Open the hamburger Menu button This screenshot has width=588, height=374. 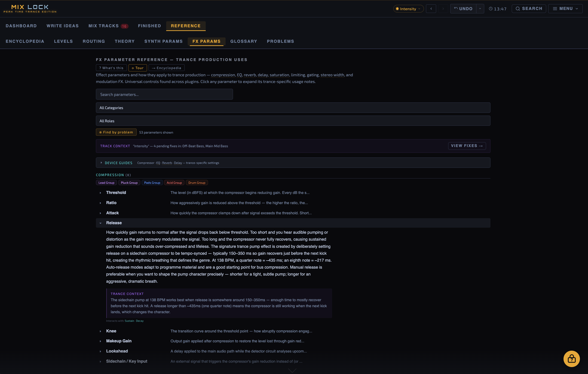pos(565,9)
